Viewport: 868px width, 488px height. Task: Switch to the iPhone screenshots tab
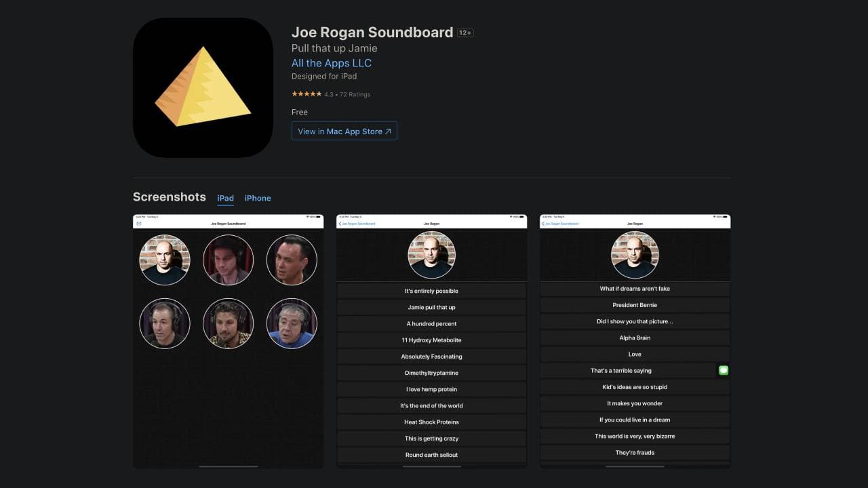[x=258, y=198]
